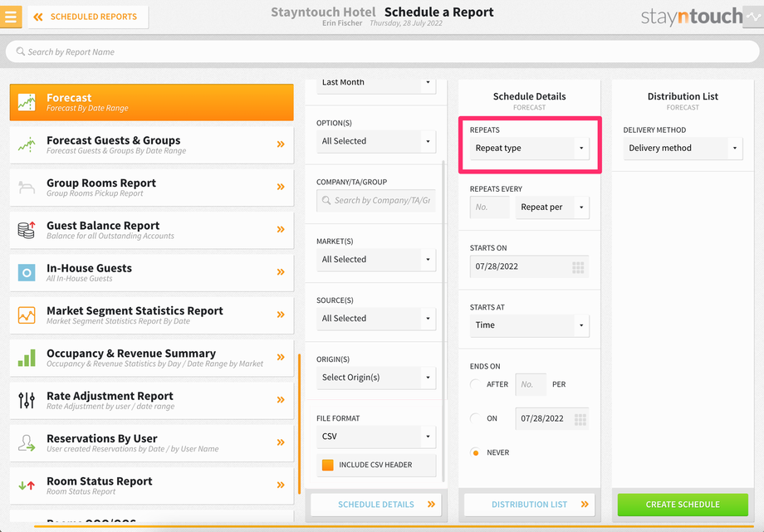The width and height of the screenshot is (764, 532).
Task: Click the chevron on Occupancy & Revenue Summary
Action: 281,357
